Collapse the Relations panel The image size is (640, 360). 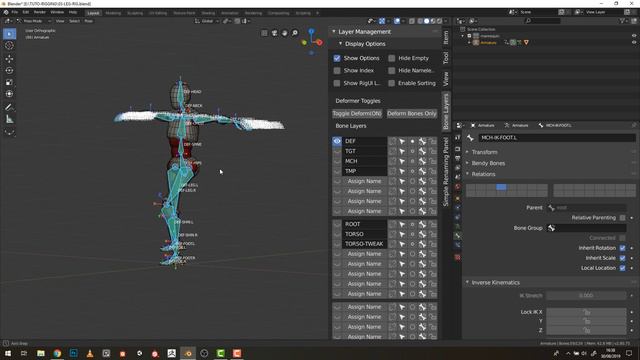pos(467,174)
